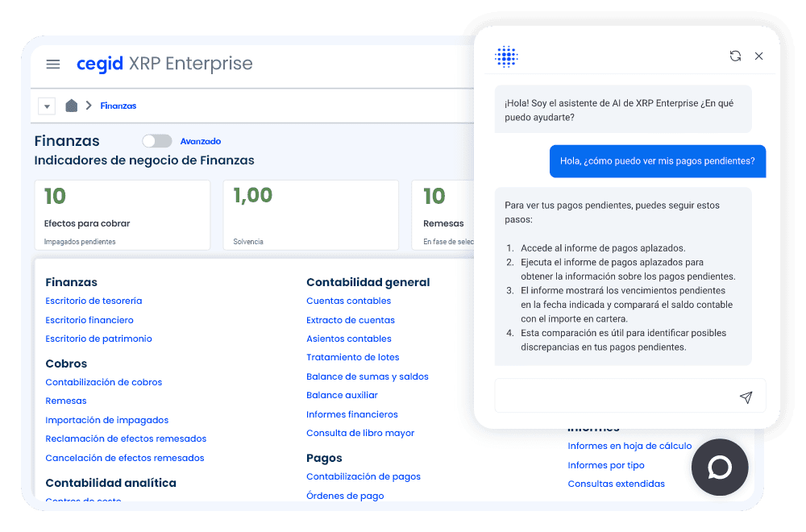The width and height of the screenshot is (806, 532).
Task: Expand the breadcrumb chevron before Finanzas
Action: [x=89, y=106]
